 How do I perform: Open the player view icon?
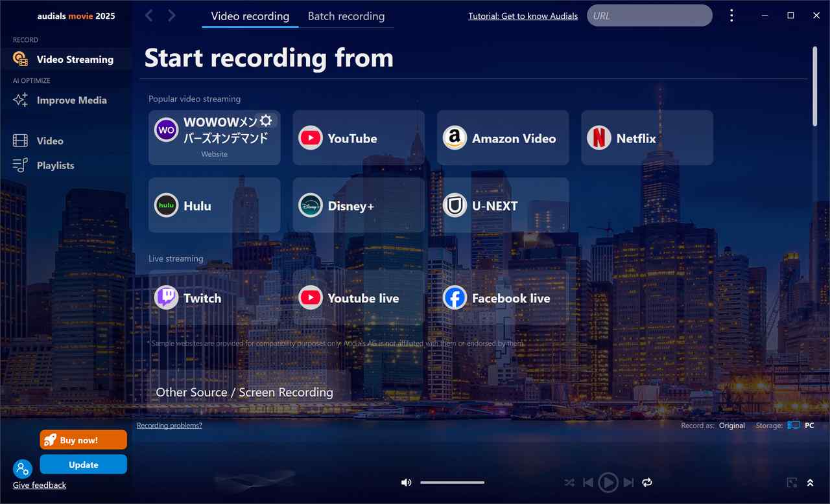click(x=792, y=483)
